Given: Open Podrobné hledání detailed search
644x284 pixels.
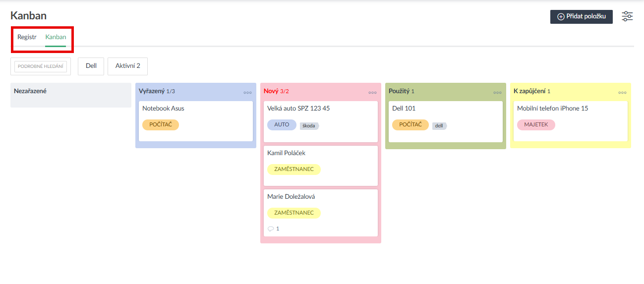Looking at the screenshot, I should (x=41, y=66).
